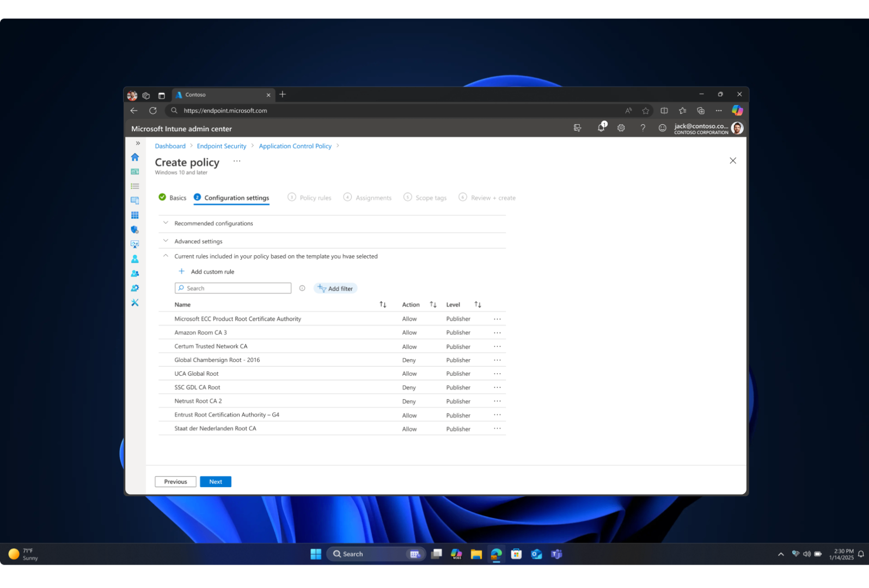869x588 pixels.
Task: Expand the sidebar with double chevron
Action: 138,143
